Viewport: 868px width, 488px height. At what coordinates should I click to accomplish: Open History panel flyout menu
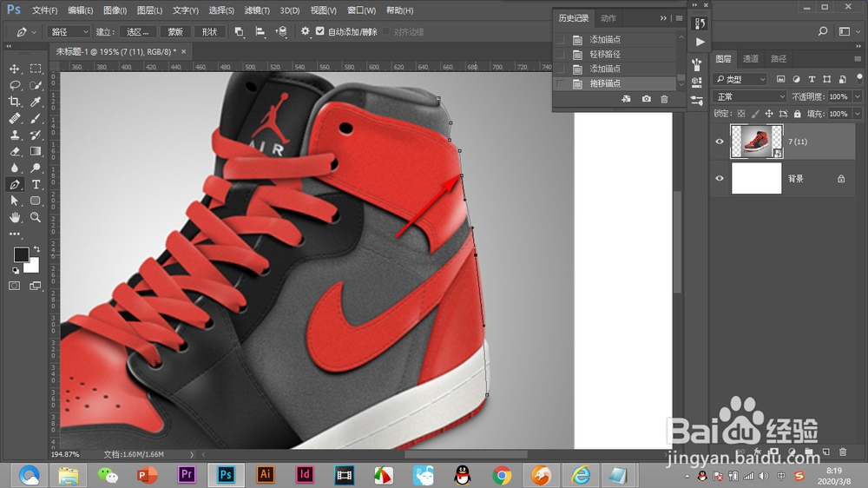680,18
